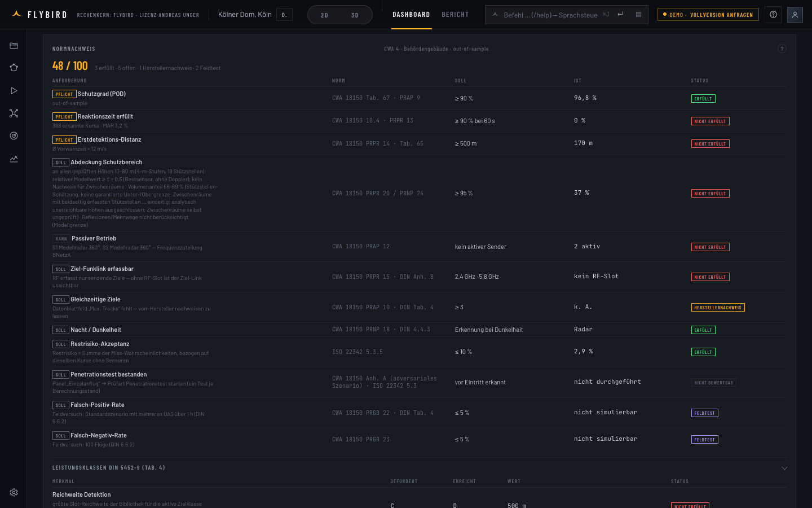
Task: Open the help icon in the top bar
Action: click(773, 15)
